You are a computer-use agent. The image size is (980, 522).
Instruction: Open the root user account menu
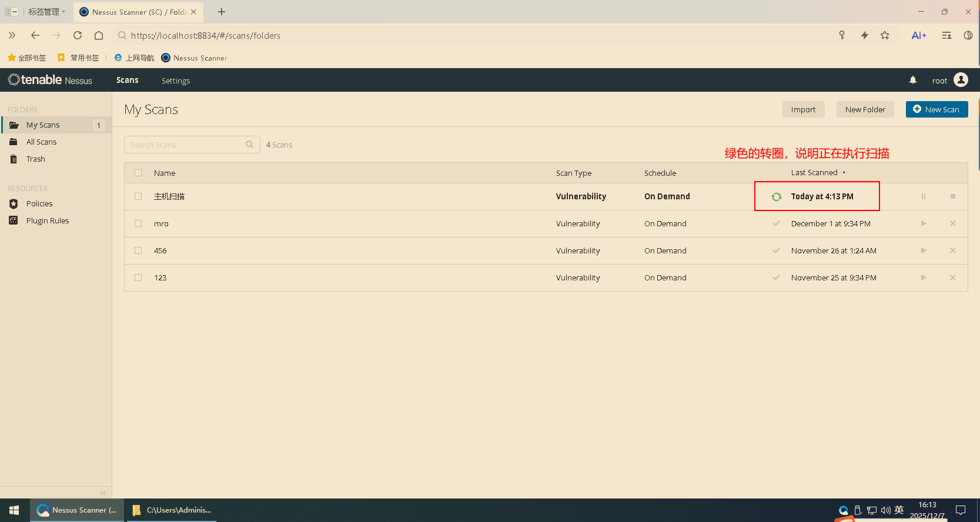(949, 81)
